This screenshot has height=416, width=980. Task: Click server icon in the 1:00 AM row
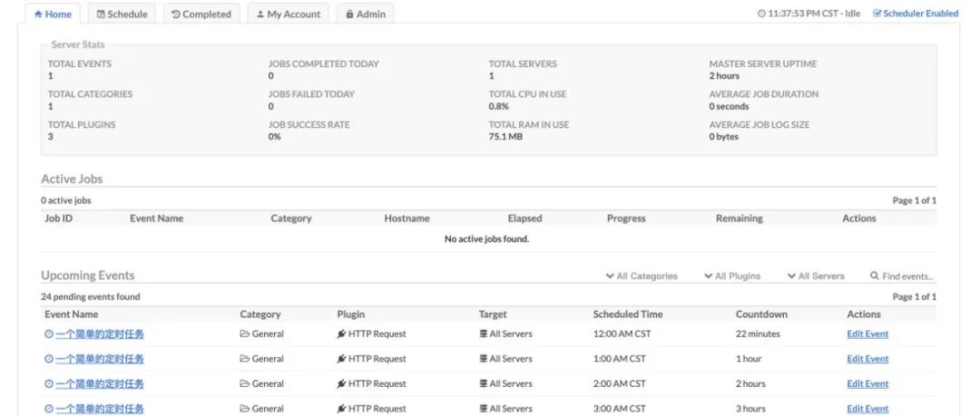(483, 359)
